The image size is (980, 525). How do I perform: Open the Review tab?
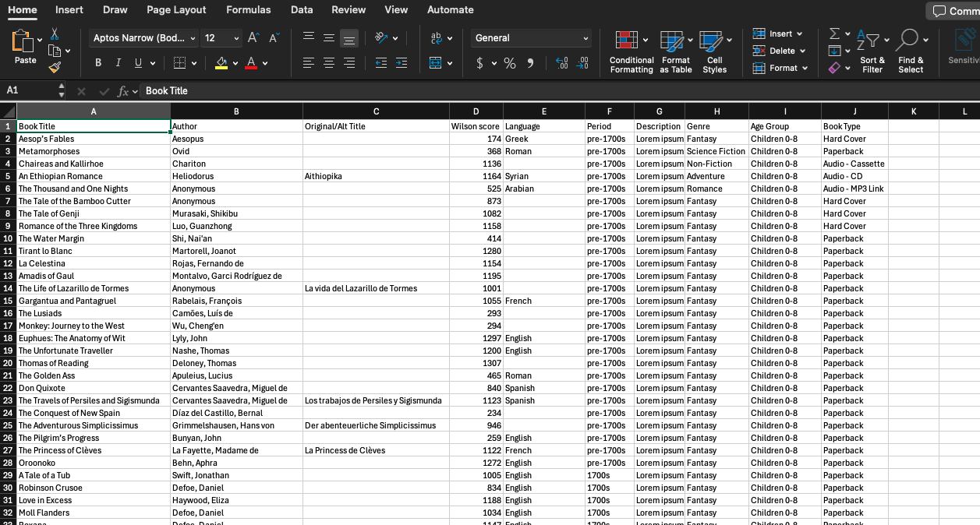tap(348, 10)
